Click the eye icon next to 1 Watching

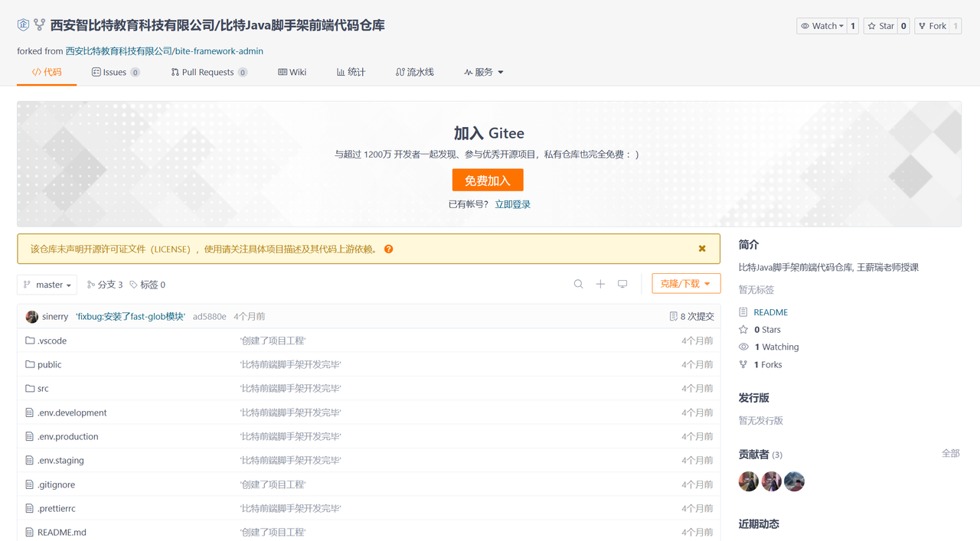(743, 347)
